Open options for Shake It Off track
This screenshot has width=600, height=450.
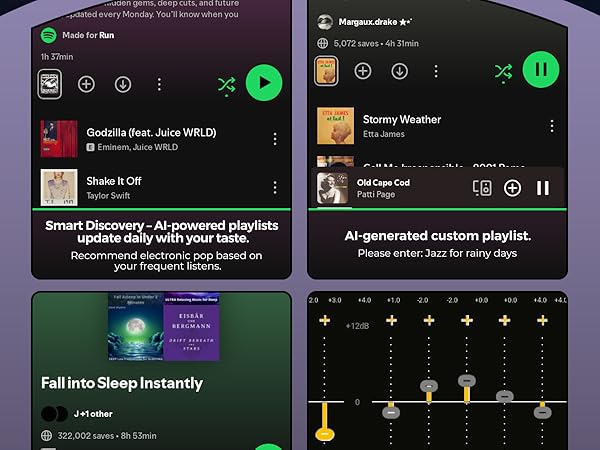click(275, 188)
